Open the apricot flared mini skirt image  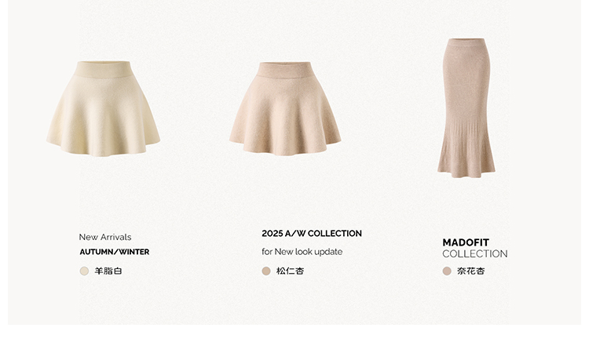point(285,108)
